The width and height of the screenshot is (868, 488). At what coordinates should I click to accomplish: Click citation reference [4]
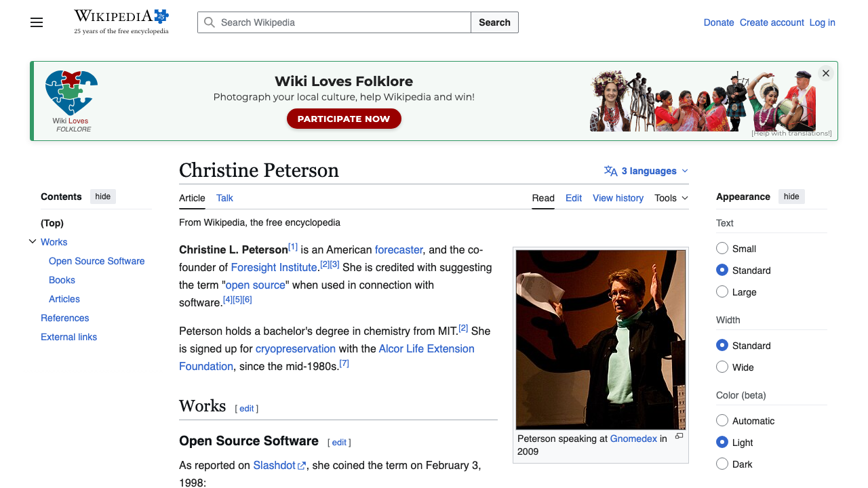coord(228,300)
